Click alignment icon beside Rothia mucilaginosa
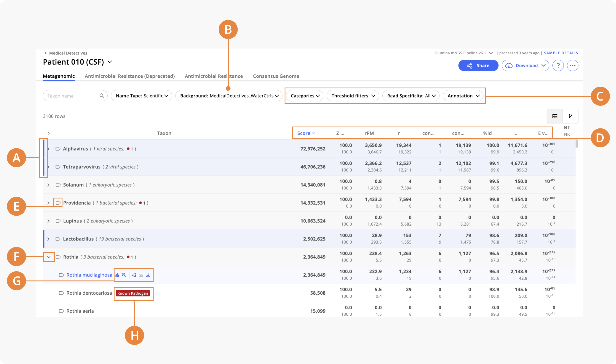The height and width of the screenshot is (364, 616). (x=141, y=275)
